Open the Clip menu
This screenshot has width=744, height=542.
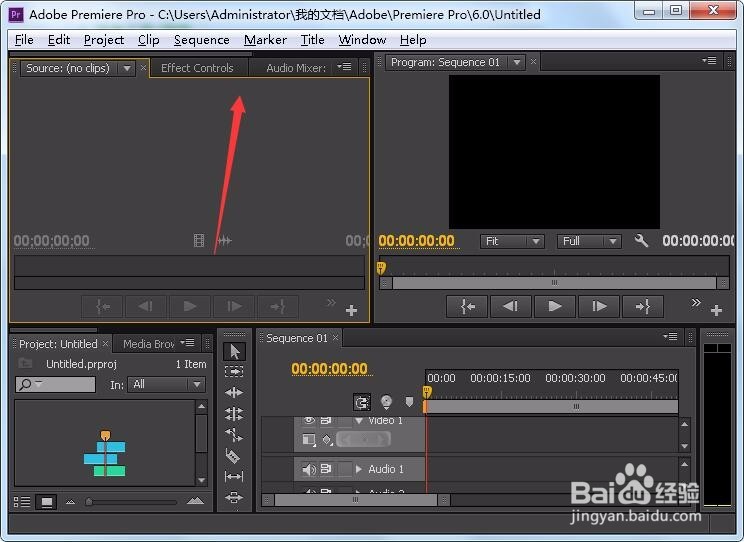[149, 40]
